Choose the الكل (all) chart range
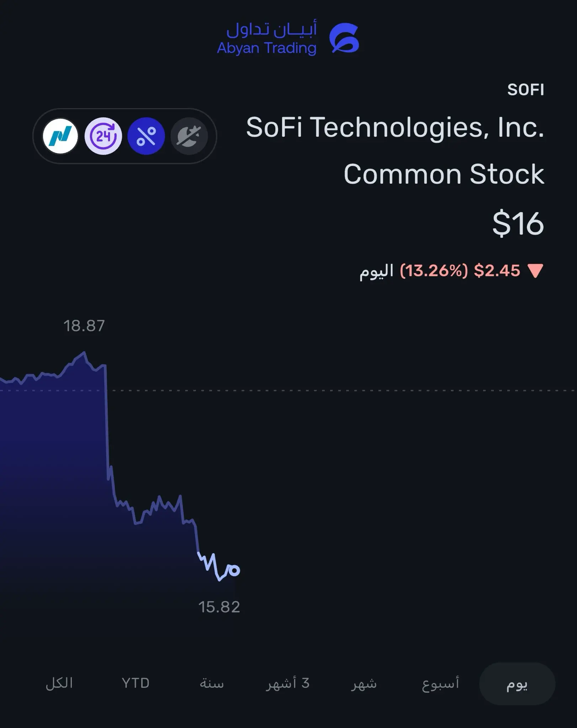The image size is (577, 728). (59, 683)
